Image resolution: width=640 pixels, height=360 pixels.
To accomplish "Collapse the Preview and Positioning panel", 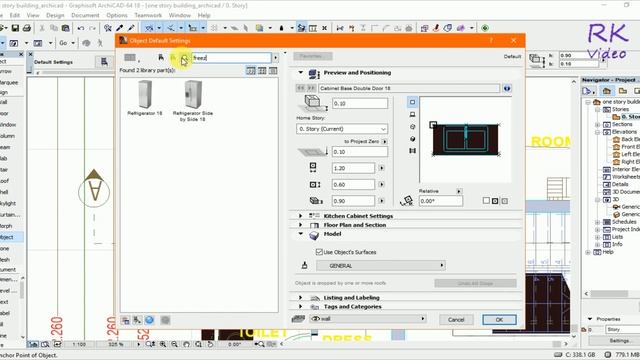I will [301, 73].
